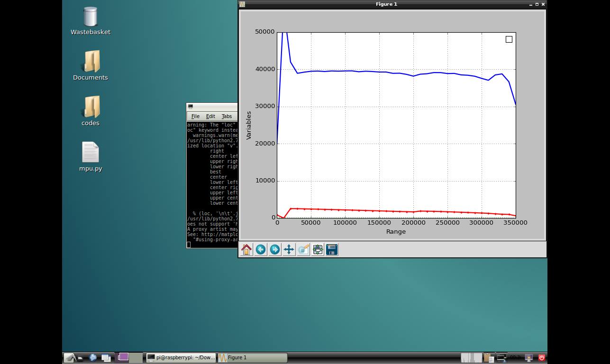Open Tabs menu in terminal window
The image size is (610, 364).
[x=227, y=116]
